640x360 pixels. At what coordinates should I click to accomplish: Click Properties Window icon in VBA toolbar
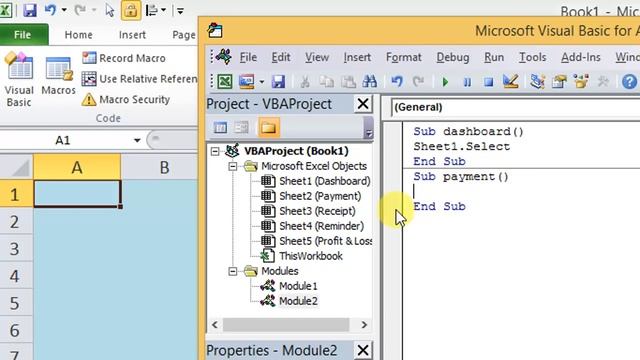(x=559, y=82)
